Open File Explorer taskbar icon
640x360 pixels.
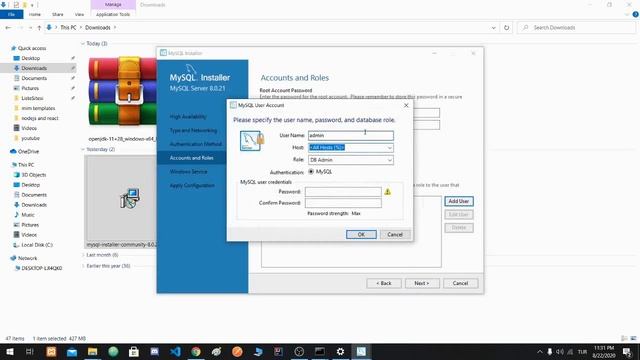point(93,351)
